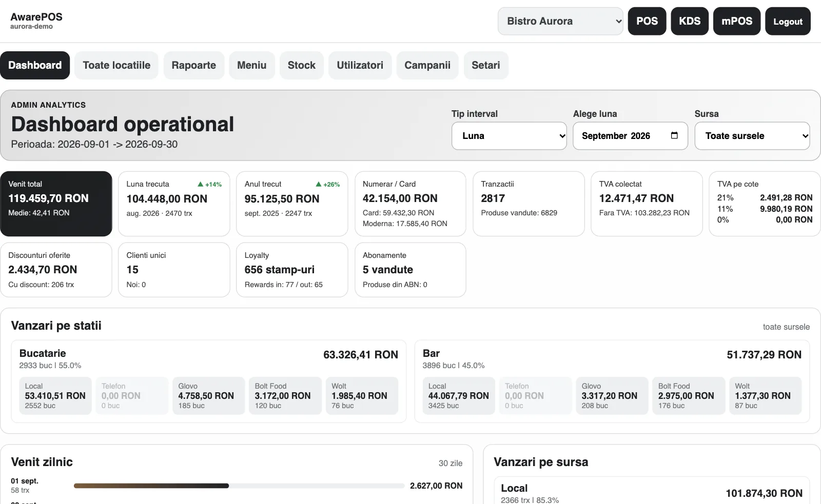Click the 21% TVA rate row
821x504 pixels.
click(765, 197)
